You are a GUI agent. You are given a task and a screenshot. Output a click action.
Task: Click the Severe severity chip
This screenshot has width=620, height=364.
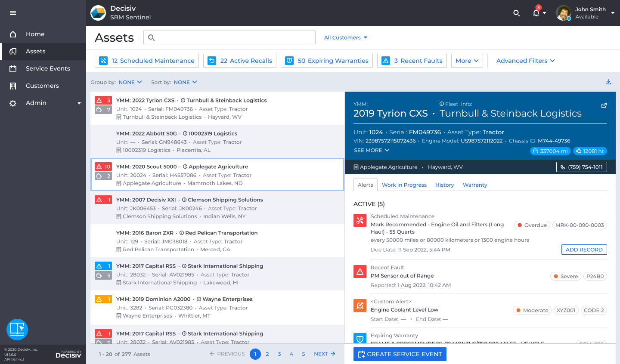click(566, 276)
